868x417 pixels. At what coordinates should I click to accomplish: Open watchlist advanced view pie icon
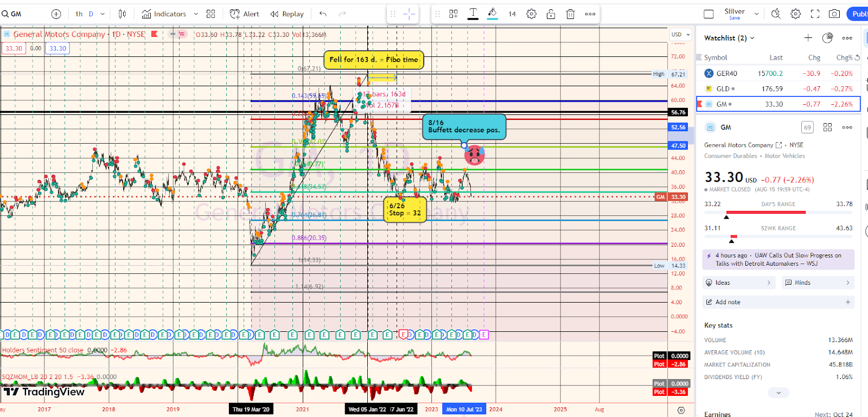(827, 38)
